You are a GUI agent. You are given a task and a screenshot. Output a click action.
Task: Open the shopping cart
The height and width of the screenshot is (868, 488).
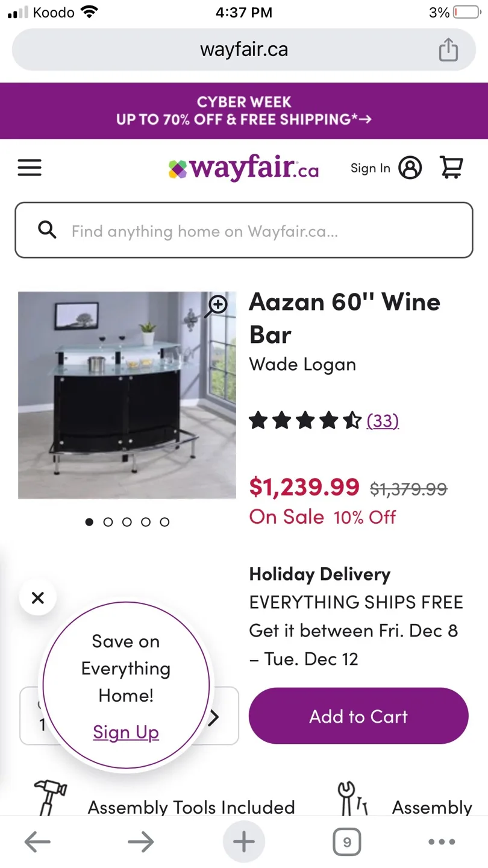451,168
